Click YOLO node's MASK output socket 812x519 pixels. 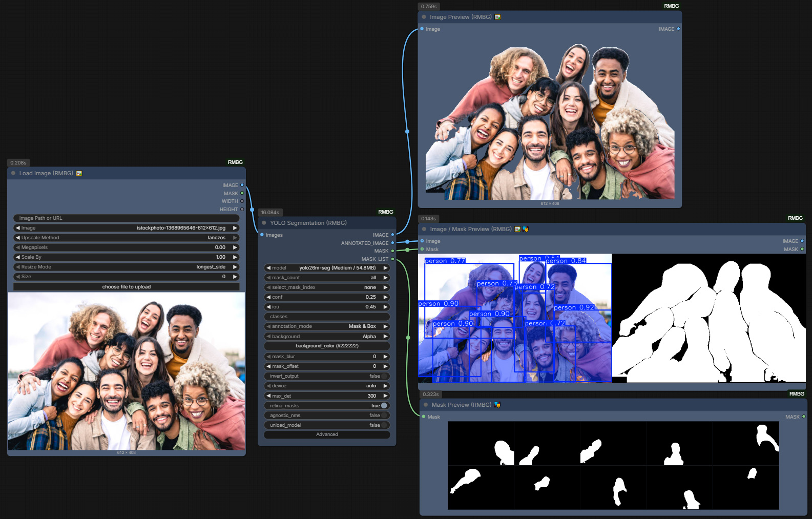point(393,251)
